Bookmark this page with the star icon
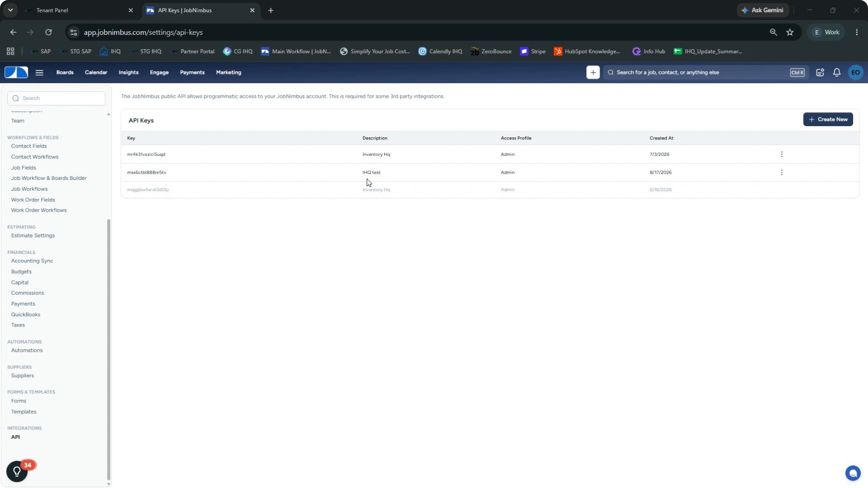The image size is (868, 488). tap(790, 32)
